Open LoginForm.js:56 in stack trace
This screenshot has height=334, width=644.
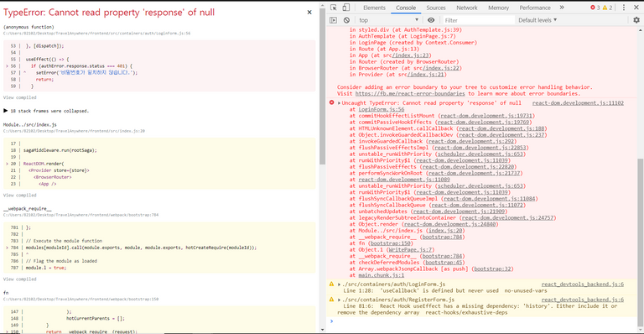(x=382, y=109)
